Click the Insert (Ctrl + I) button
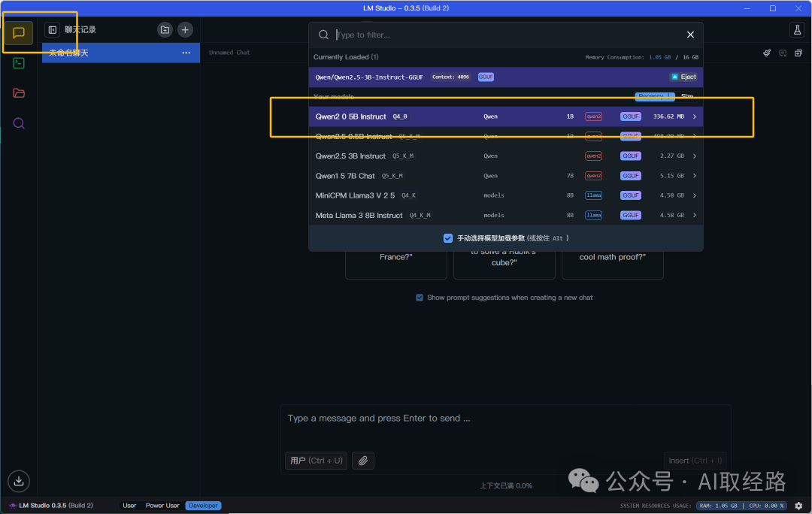812x514 pixels. pos(695,461)
